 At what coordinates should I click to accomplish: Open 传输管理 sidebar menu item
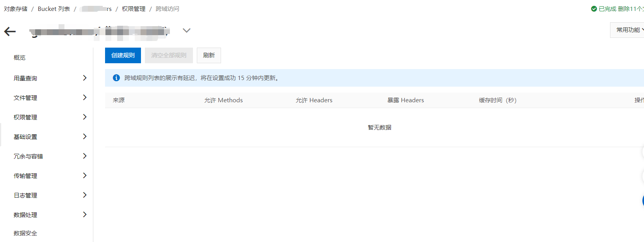tap(25, 176)
